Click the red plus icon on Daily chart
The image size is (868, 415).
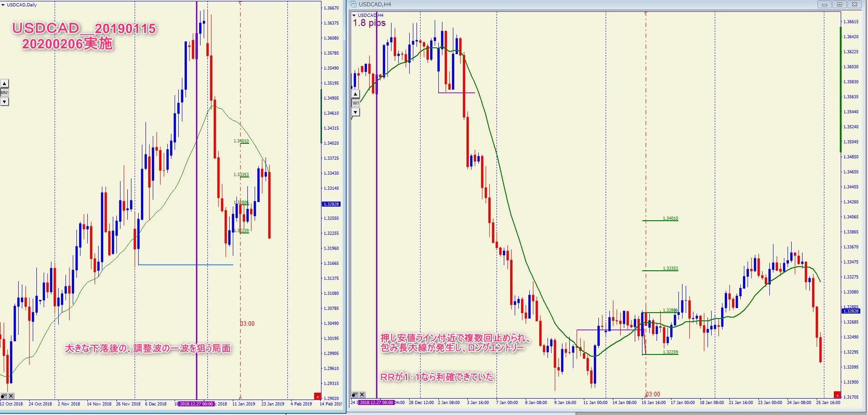pyautogui.click(x=317, y=396)
